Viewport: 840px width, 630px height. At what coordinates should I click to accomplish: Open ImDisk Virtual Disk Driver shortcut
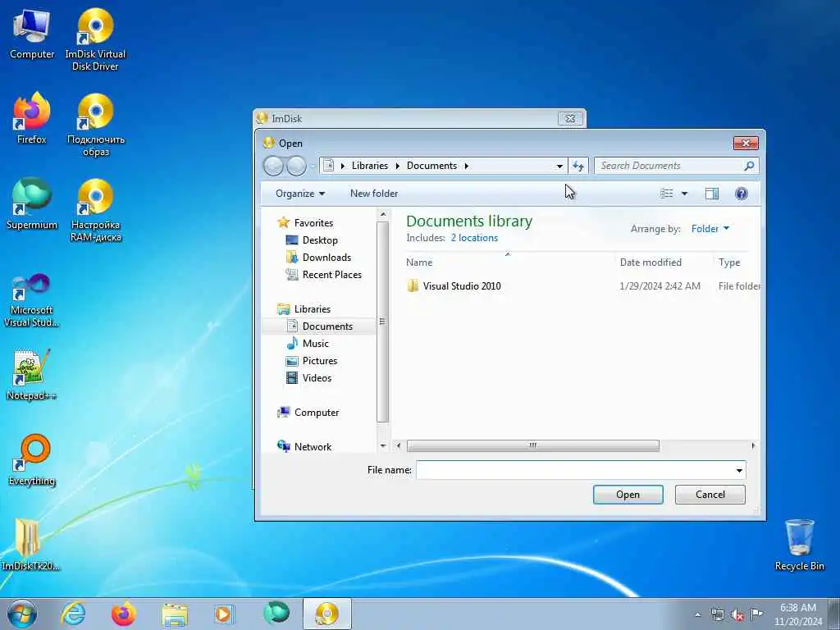coord(95,40)
